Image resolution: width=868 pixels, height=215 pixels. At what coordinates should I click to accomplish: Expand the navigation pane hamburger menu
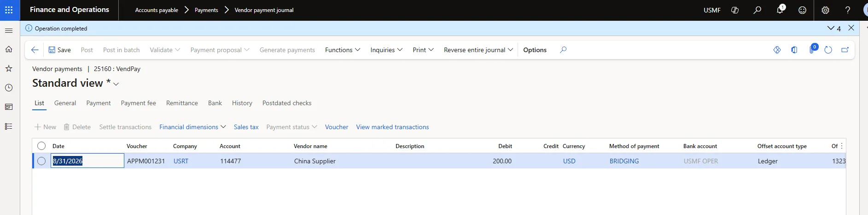point(9,30)
